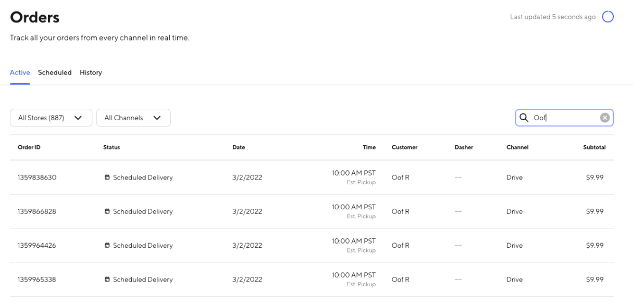Screen dimensions: 644x304
Task: Switch to the Scheduled tab
Action: pos(55,72)
